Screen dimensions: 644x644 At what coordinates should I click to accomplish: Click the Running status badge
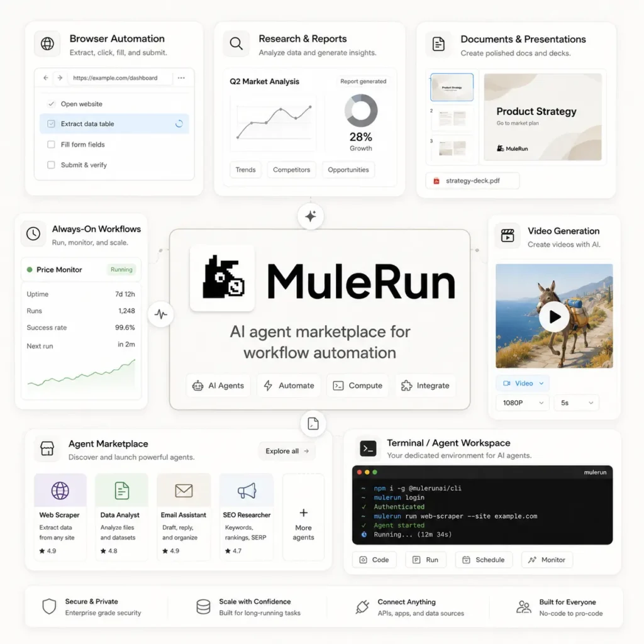click(121, 269)
